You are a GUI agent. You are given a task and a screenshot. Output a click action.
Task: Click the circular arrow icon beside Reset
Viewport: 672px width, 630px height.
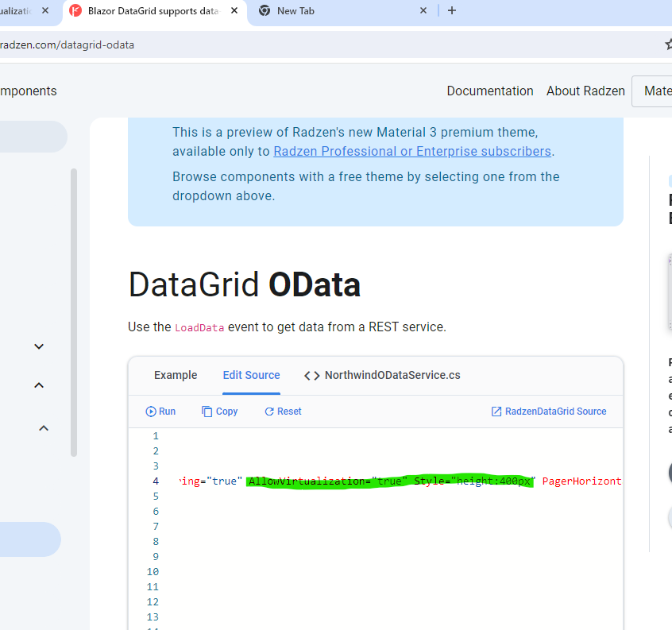click(x=269, y=412)
